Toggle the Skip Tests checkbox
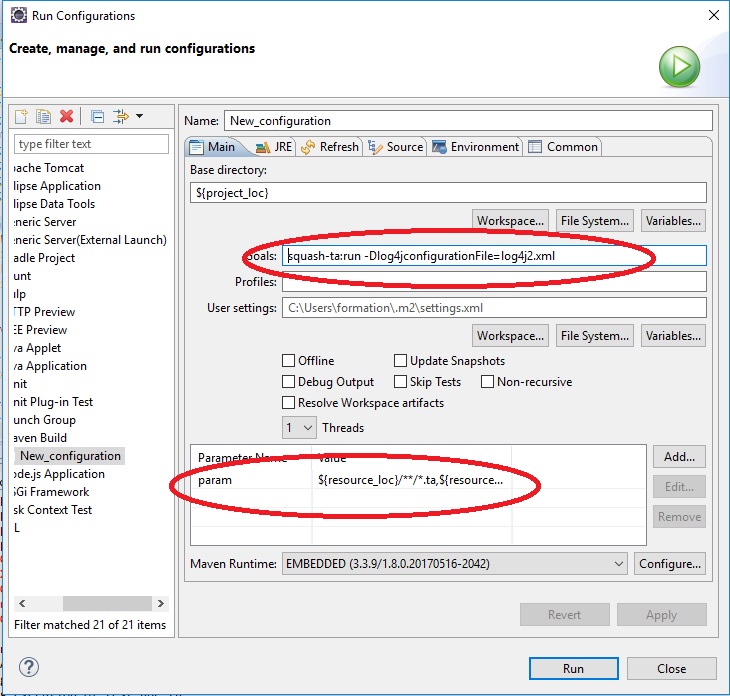The height and width of the screenshot is (696, 730). pyautogui.click(x=401, y=382)
